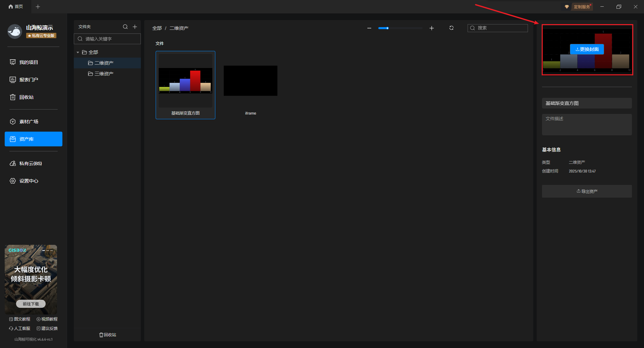
Task: Zoom in thumbnails with plus icon
Action: 432,28
